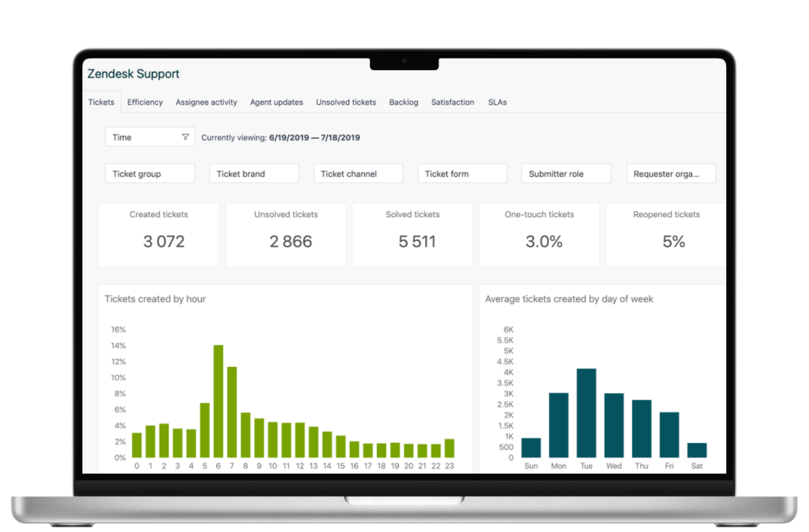Image resolution: width=809 pixels, height=532 pixels.
Task: Click the date range 6/19/2019 — 7/18/2019
Action: tap(314, 136)
